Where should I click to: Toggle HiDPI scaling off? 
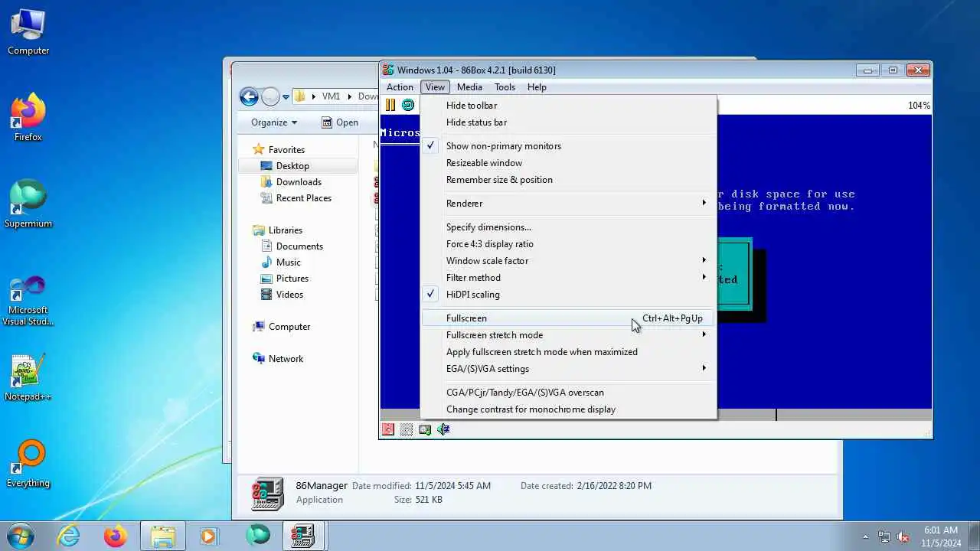569,295
